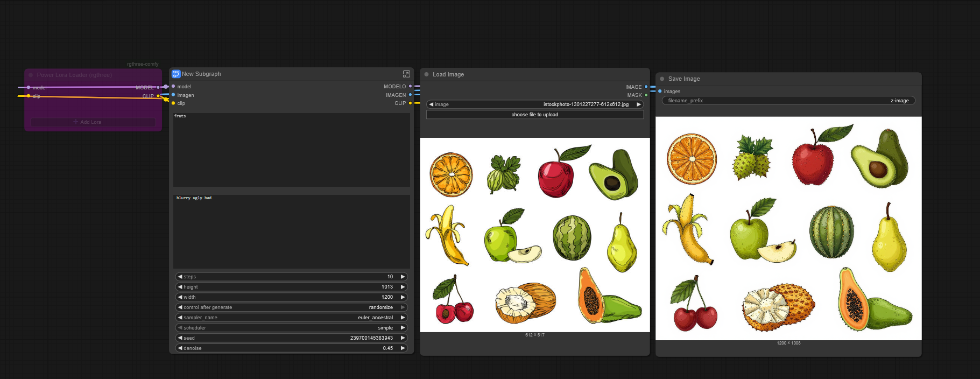The height and width of the screenshot is (379, 980).
Task: Open the sampler_name dropdown
Action: (x=291, y=318)
